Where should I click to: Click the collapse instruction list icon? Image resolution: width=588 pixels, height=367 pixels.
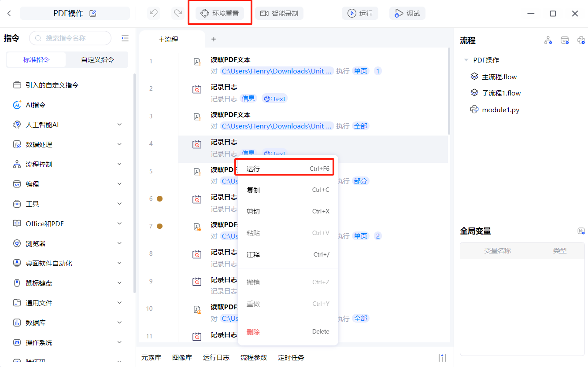coord(125,38)
